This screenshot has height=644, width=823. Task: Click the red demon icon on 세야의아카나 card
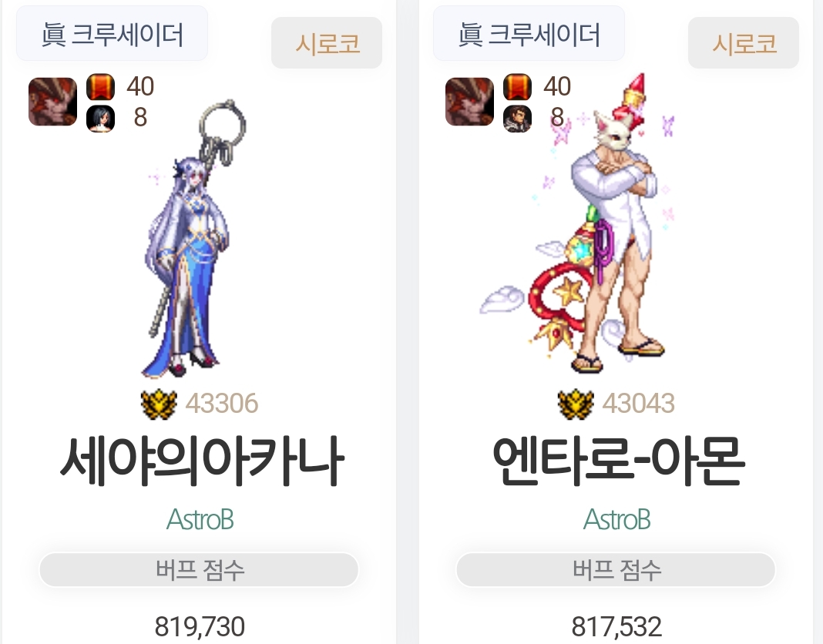click(52, 101)
